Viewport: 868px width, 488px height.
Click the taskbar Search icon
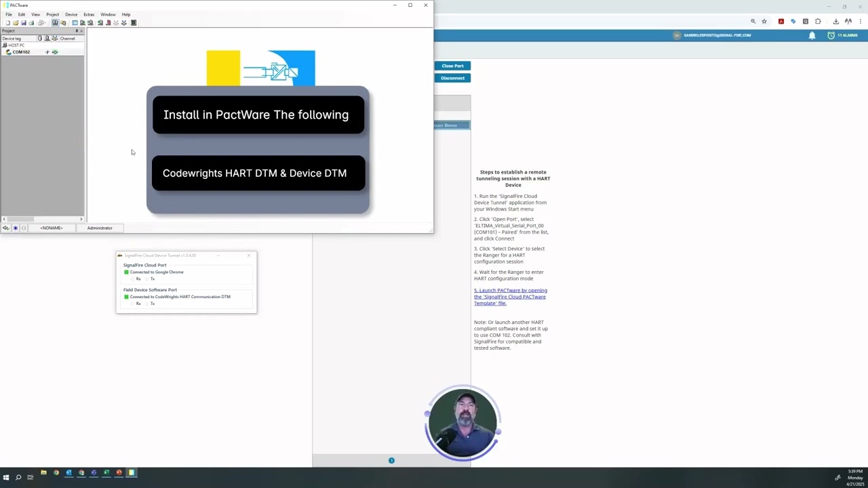[x=18, y=477]
